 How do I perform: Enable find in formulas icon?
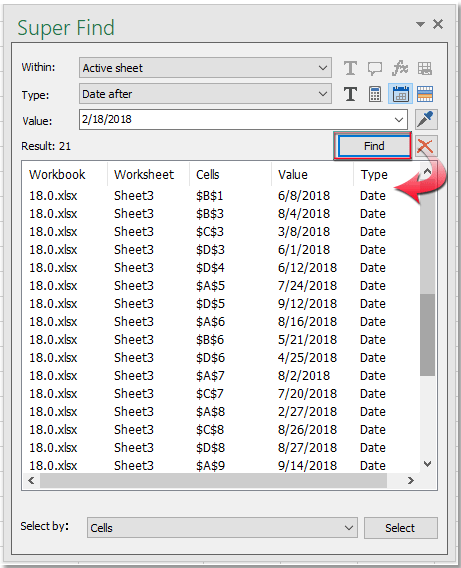(400, 68)
